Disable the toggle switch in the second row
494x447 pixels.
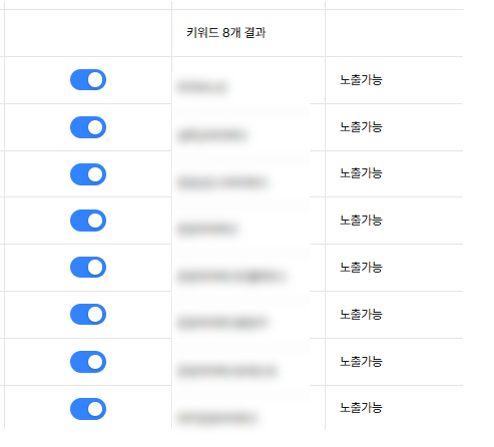pyautogui.click(x=88, y=127)
